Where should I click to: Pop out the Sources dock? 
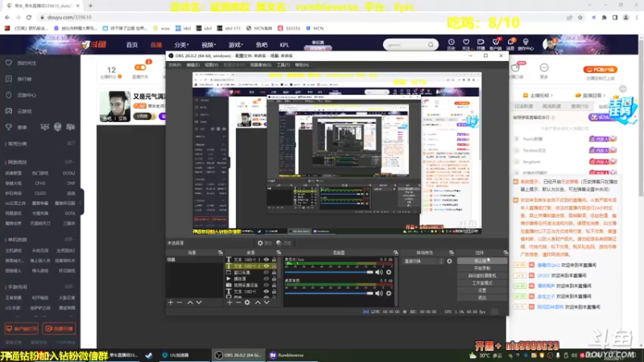click(279, 253)
